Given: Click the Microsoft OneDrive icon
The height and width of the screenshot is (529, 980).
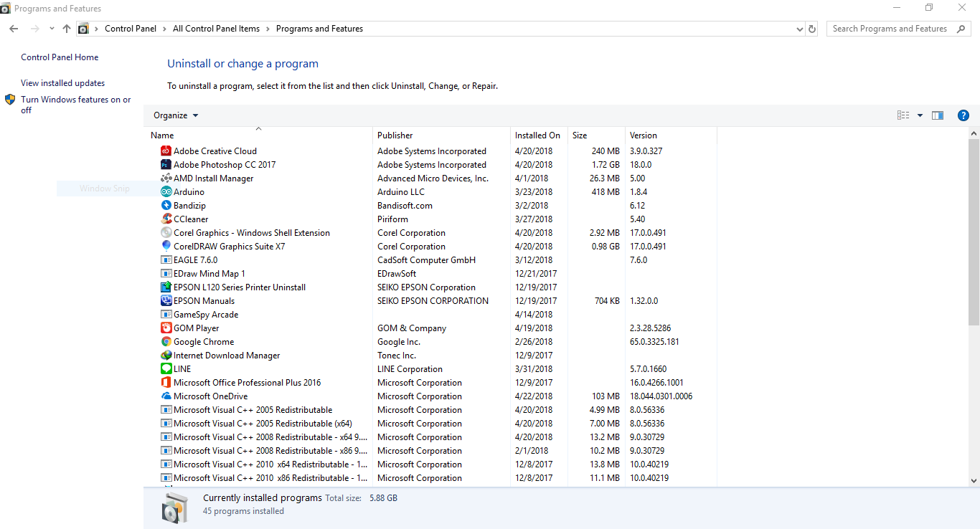Looking at the screenshot, I should [166, 396].
